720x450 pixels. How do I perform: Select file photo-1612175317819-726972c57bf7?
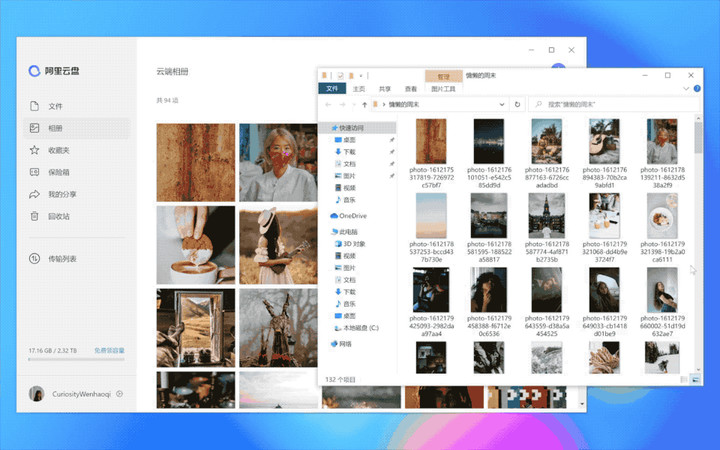pos(431,153)
